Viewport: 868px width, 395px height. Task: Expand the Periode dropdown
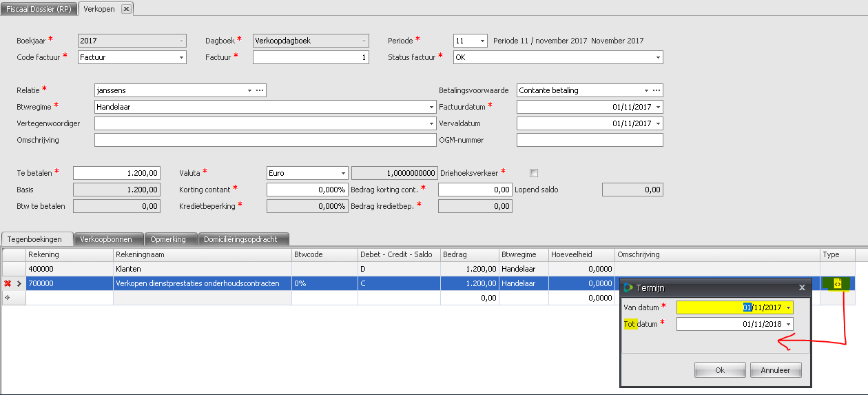(482, 41)
